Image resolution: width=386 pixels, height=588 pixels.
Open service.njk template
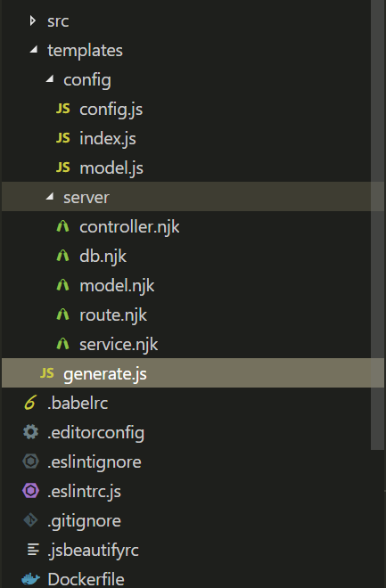[119, 345]
